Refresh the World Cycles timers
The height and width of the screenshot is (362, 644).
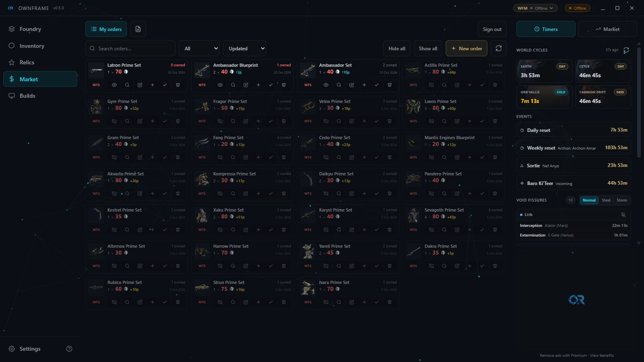tap(626, 50)
